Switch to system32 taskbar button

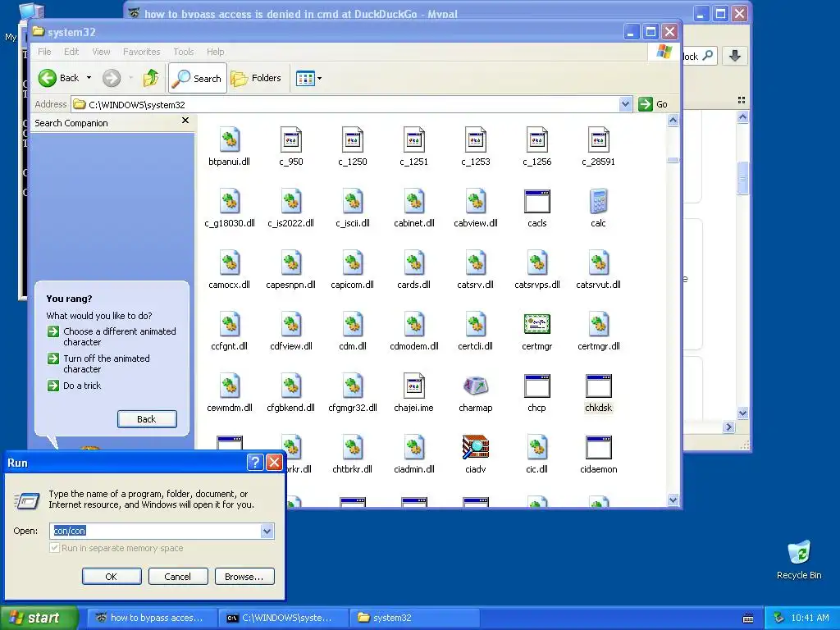tap(414, 618)
